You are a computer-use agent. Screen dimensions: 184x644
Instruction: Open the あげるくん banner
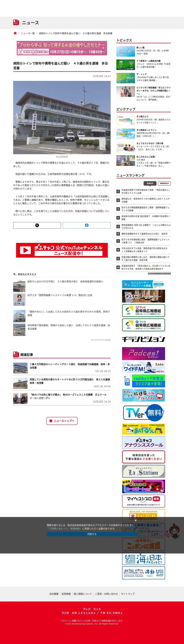click(x=143, y=429)
